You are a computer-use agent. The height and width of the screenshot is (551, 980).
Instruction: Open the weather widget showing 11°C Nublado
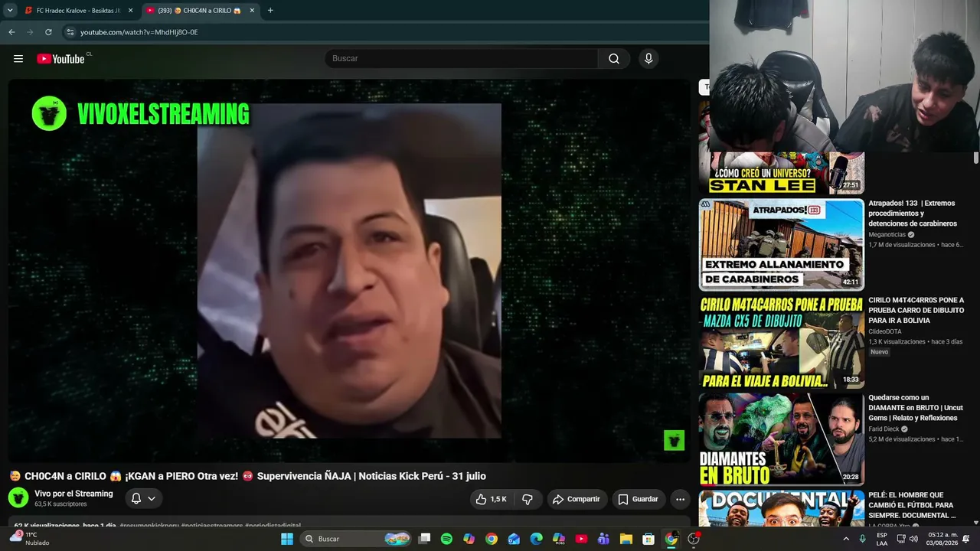point(29,539)
